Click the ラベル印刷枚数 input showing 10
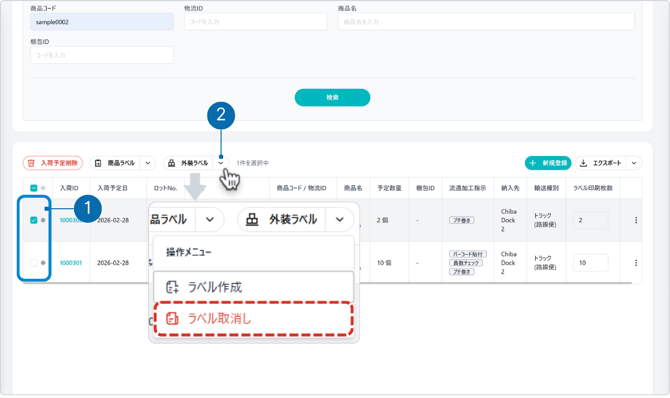 click(x=591, y=263)
